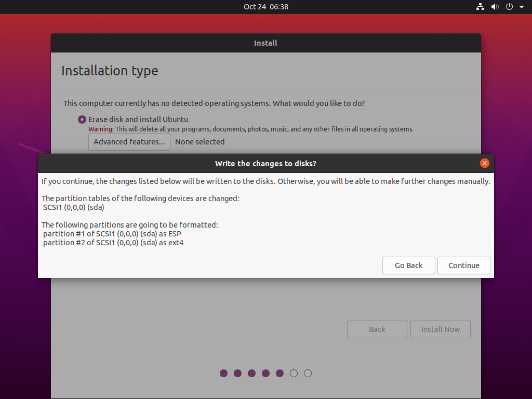Click the power icon in top bar

[509, 7]
